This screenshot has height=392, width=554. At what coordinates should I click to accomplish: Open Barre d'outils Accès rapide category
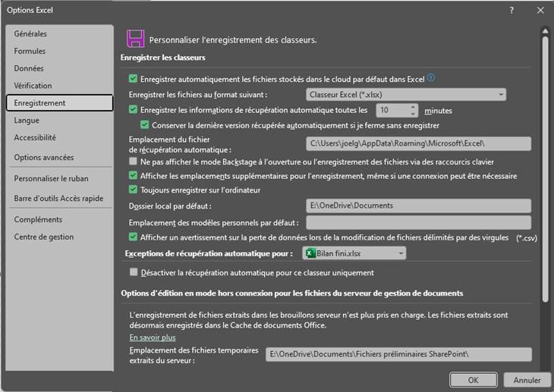[59, 199]
